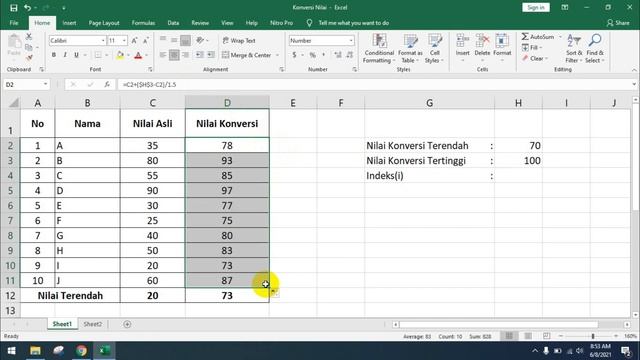The width and height of the screenshot is (640, 360).
Task: Switch to Page Layout view in status bar
Action: (528, 336)
